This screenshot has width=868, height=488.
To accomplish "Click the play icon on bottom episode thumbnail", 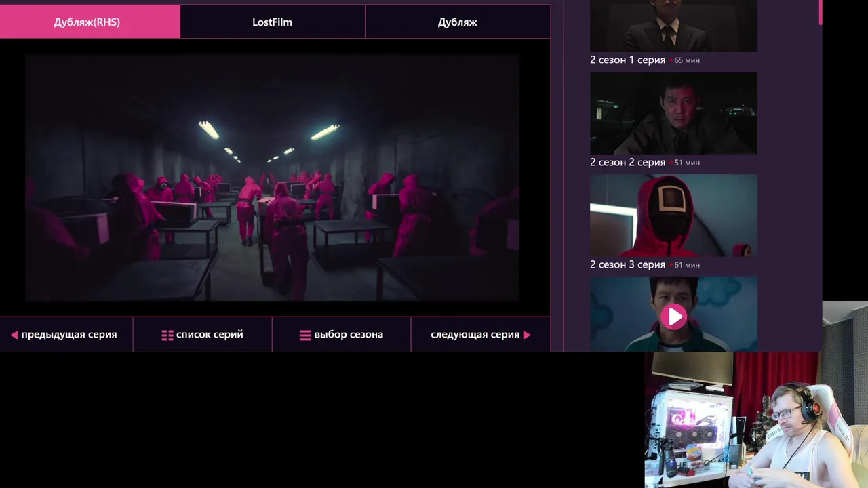I will pos(673,317).
